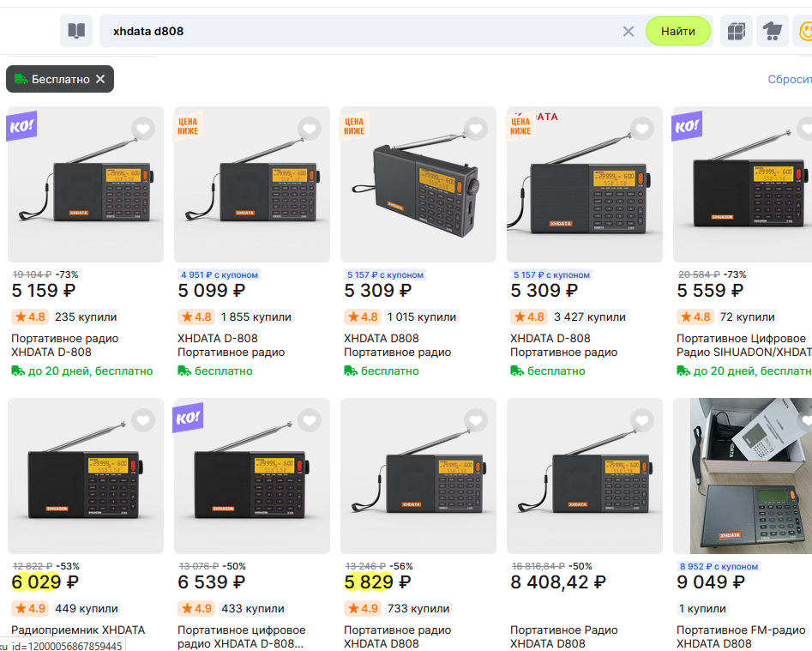This screenshot has width=812, height=651.
Task: Open title Портативное цифровое радио XHDATA D-808
Action: click(x=241, y=636)
